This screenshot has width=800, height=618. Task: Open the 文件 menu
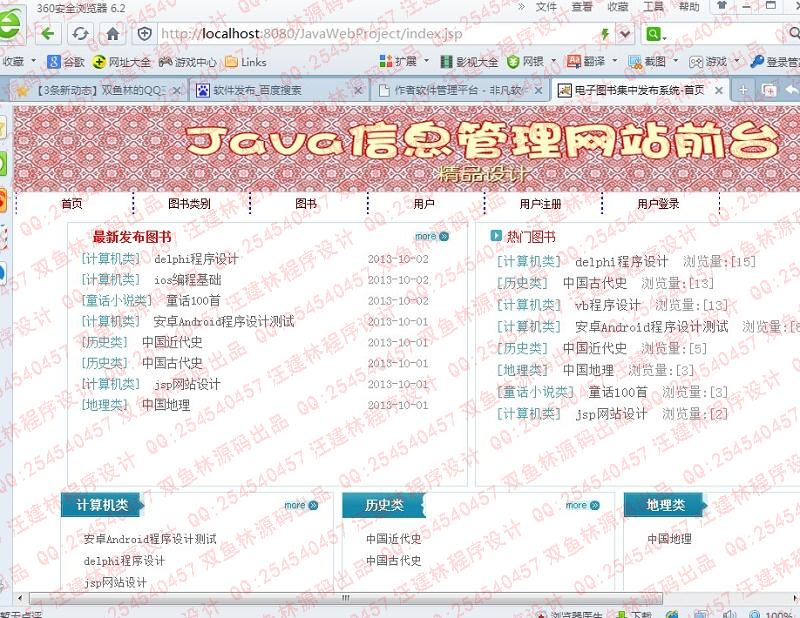point(546,7)
